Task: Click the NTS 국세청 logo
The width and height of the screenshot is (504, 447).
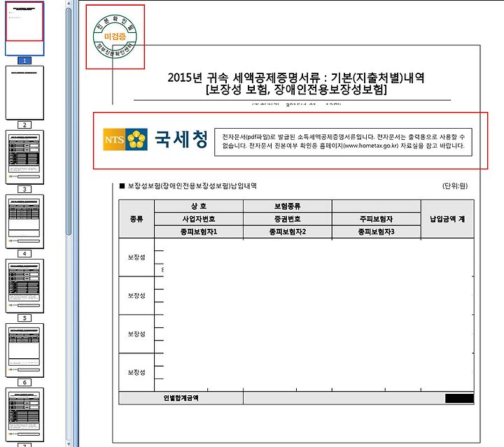Action: click(x=155, y=139)
